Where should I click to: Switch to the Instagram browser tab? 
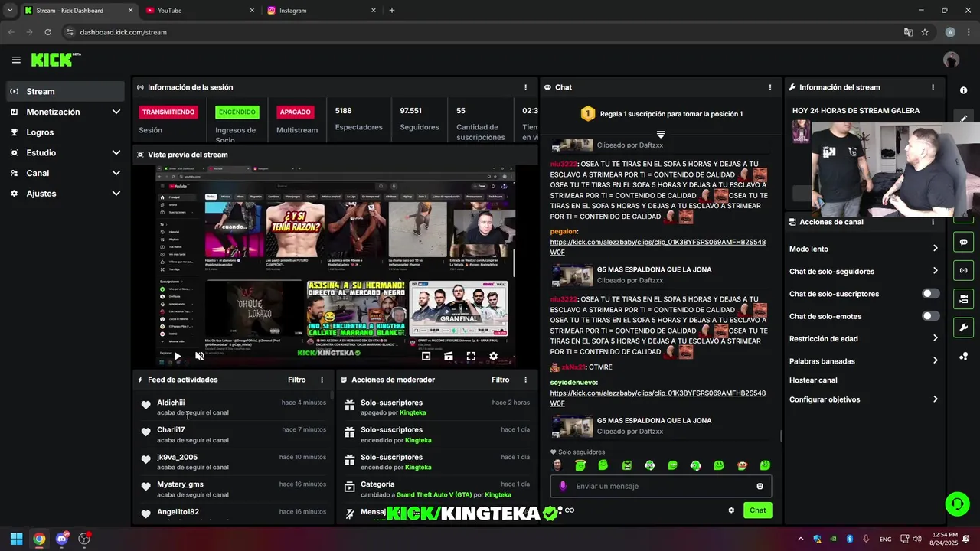click(x=322, y=11)
